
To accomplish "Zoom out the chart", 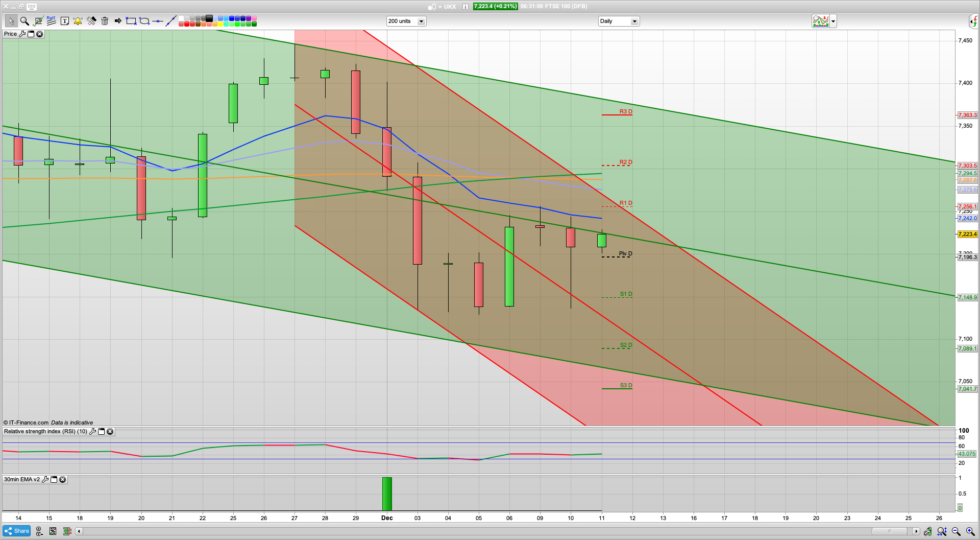I will pyautogui.click(x=956, y=531).
